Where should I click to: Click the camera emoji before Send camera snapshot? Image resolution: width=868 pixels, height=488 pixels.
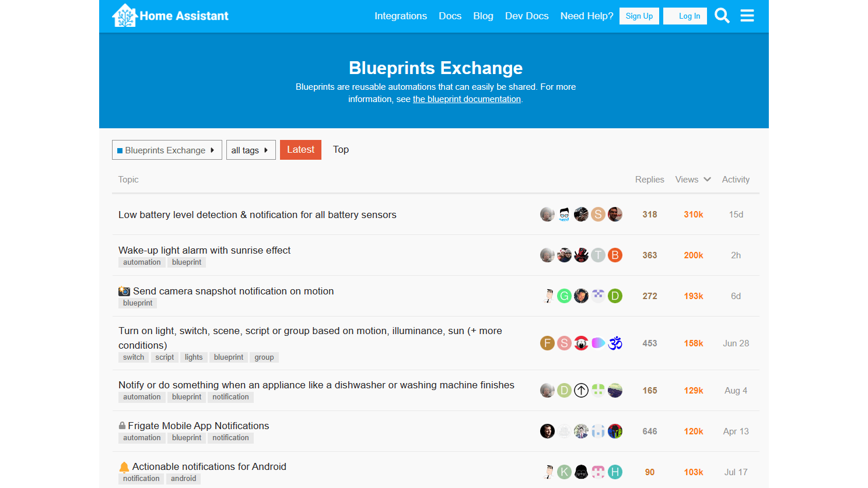pyautogui.click(x=124, y=291)
